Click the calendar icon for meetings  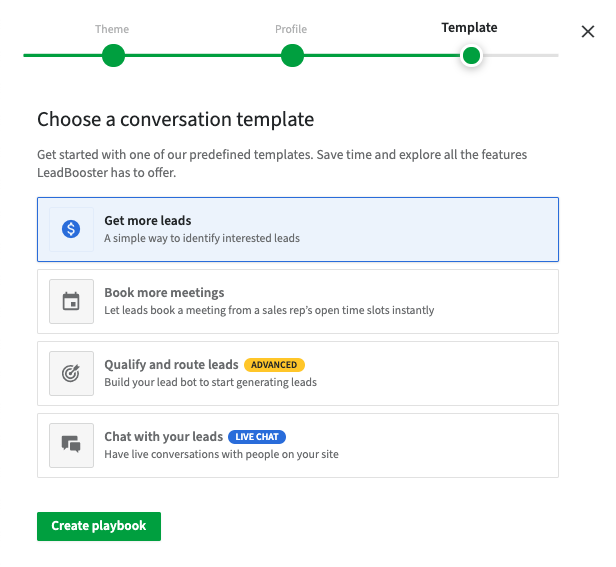point(71,301)
